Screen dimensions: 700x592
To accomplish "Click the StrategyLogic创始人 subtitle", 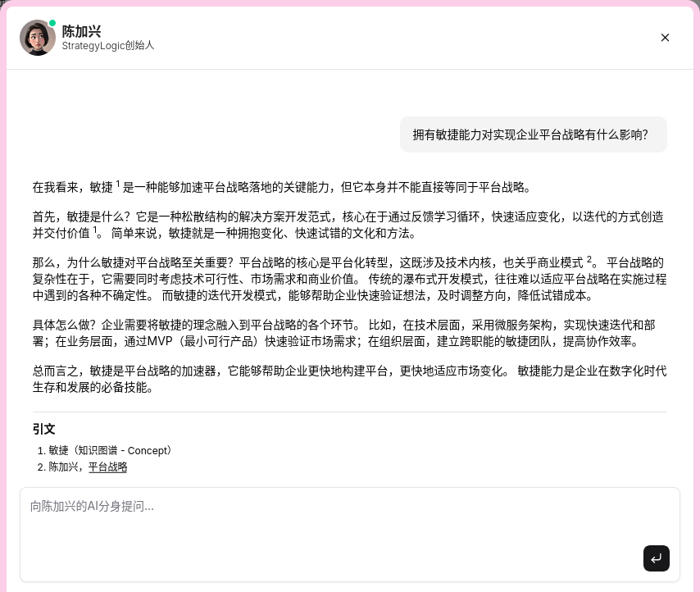I will pos(107,46).
